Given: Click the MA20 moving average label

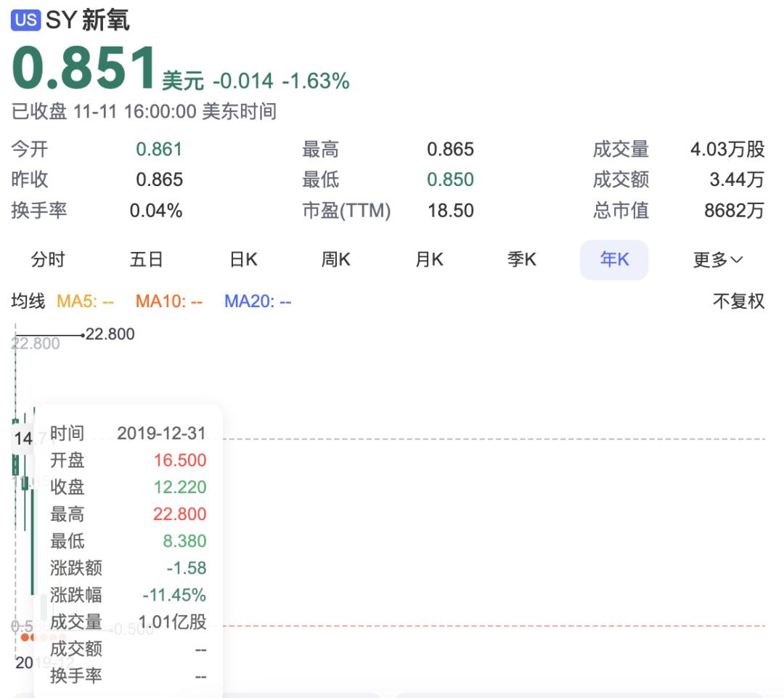Looking at the screenshot, I should pyautogui.click(x=258, y=301).
